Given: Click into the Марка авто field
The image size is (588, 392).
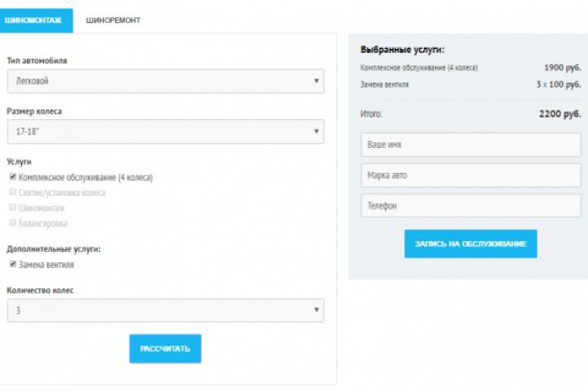Looking at the screenshot, I should pyautogui.click(x=471, y=176).
